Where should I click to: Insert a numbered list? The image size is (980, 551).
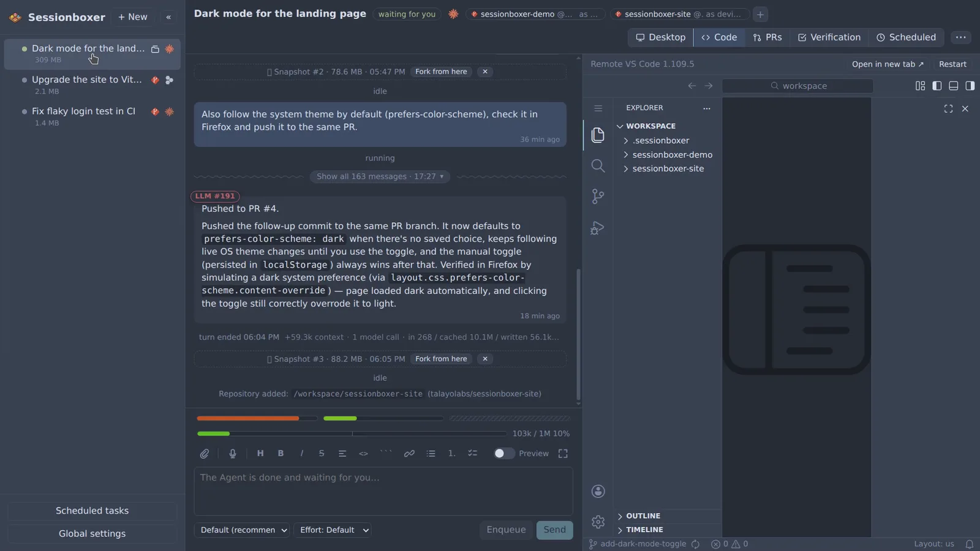[x=451, y=454]
